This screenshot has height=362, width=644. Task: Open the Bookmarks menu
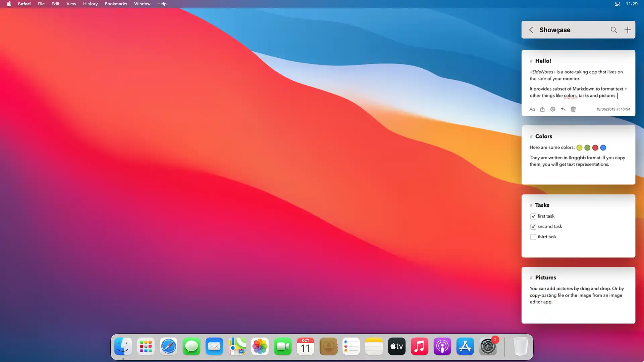116,4
